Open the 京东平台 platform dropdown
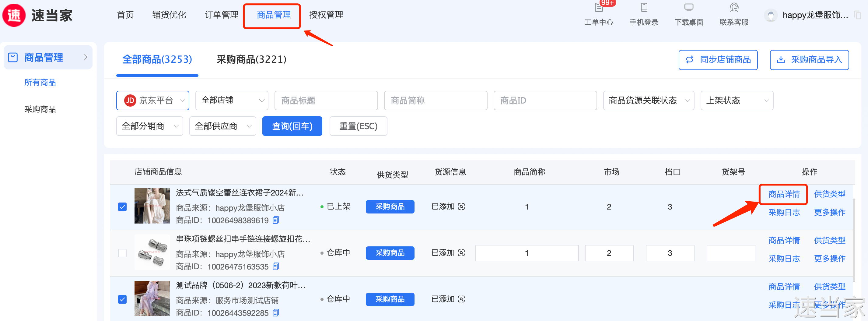This screenshot has width=868, height=321. click(x=153, y=101)
